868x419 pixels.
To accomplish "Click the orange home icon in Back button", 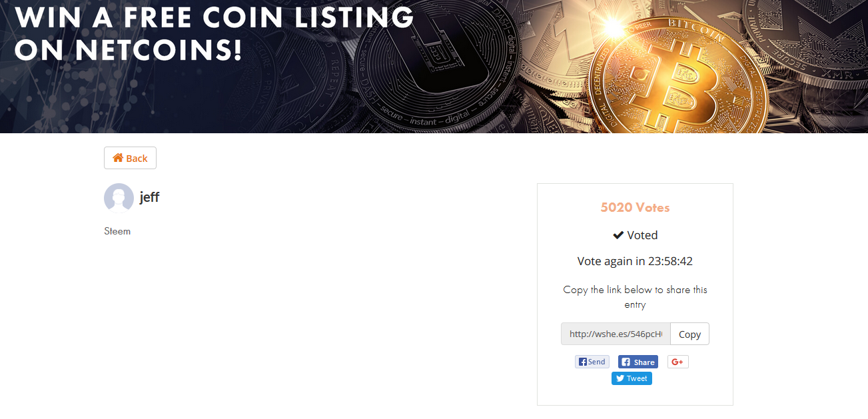I will (118, 158).
